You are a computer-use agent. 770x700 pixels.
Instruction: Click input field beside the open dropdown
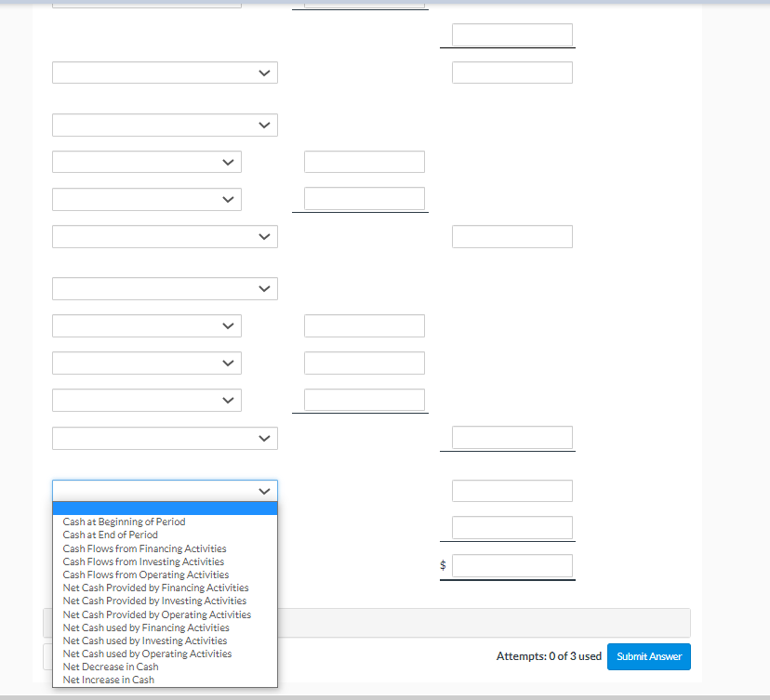click(512, 491)
